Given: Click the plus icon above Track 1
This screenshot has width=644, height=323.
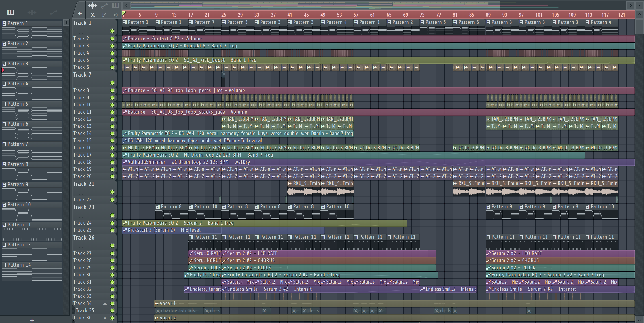Looking at the screenshot, I should [x=80, y=14].
